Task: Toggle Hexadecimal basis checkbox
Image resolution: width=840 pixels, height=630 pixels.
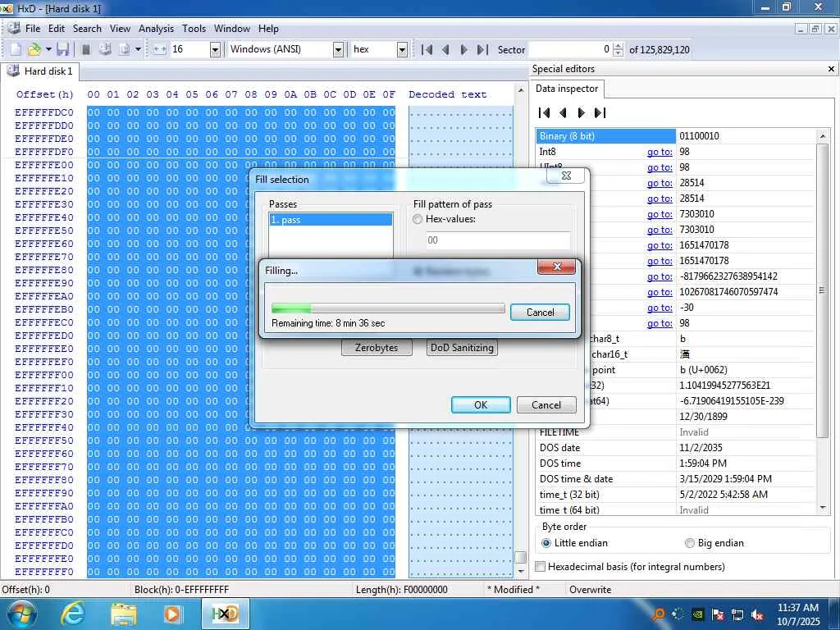Action: click(541, 567)
